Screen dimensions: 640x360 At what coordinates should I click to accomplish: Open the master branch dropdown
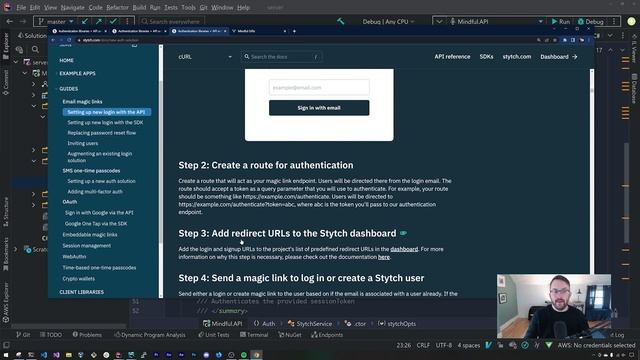(56, 21)
